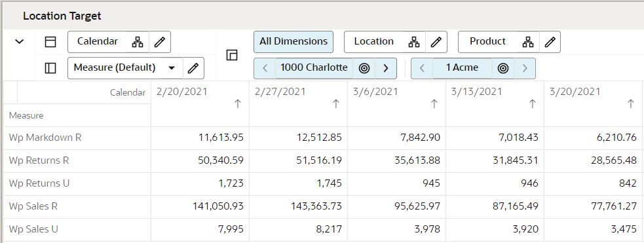644x243 pixels.
Task: Go to the product after 1 Acme
Action: (525, 68)
